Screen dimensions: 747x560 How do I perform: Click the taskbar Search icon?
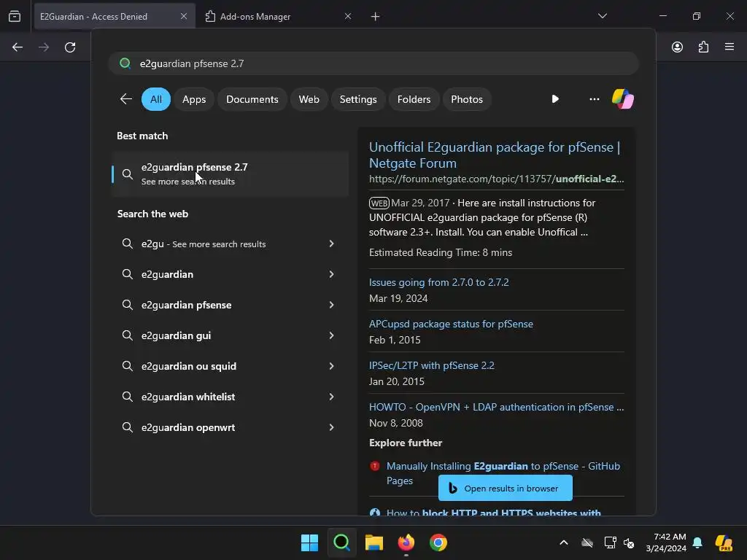pos(341,542)
